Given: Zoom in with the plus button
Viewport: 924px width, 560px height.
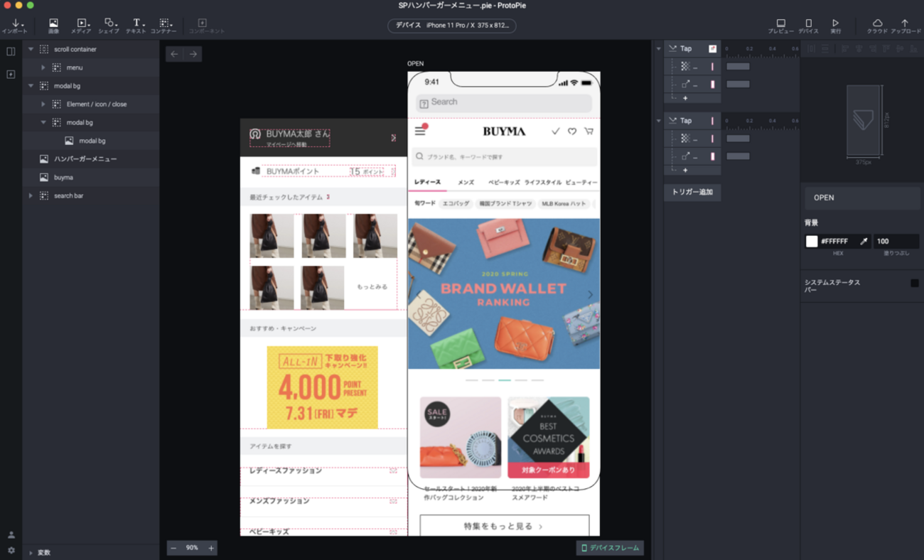Looking at the screenshot, I should [211, 548].
